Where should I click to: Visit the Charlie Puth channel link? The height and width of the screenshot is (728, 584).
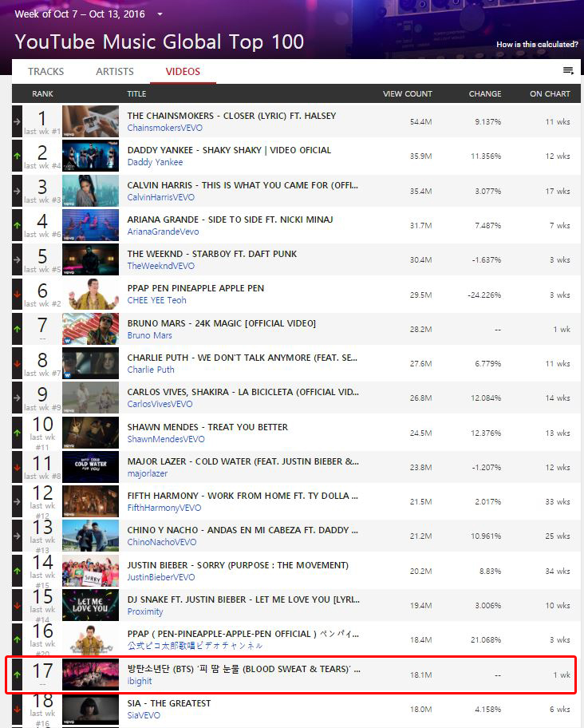(151, 370)
